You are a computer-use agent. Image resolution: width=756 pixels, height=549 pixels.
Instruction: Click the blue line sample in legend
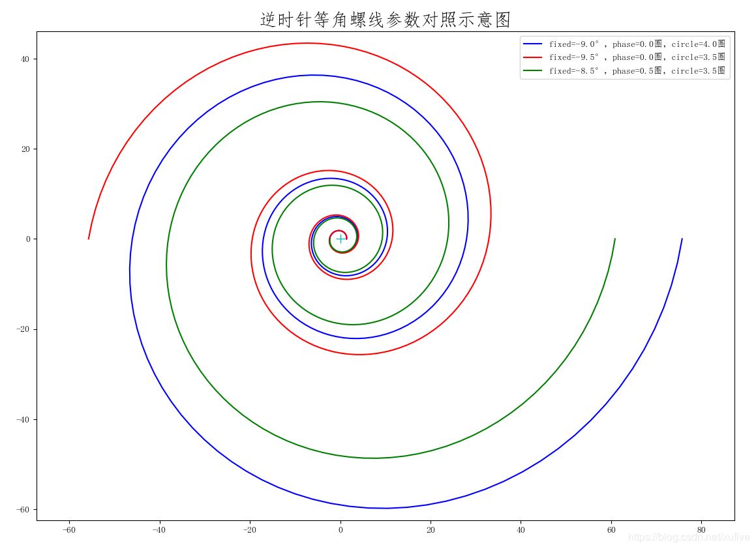(x=532, y=44)
